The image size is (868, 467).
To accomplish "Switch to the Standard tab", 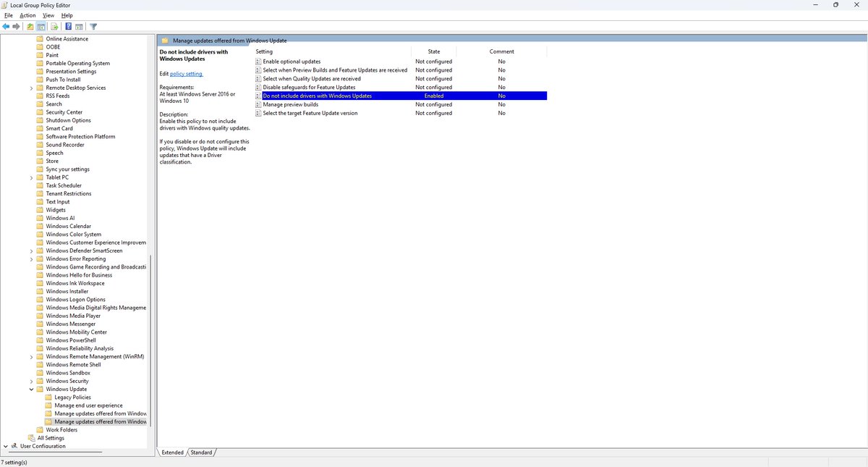I will [201, 453].
